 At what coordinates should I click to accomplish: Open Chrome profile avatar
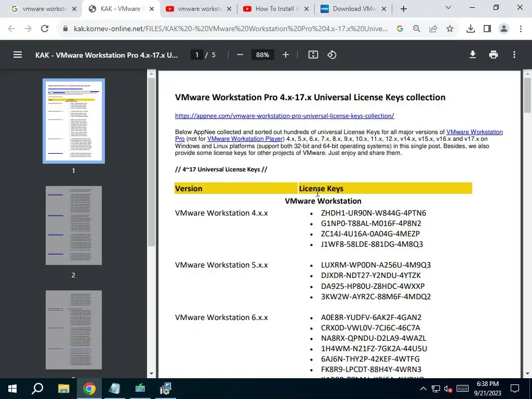(x=504, y=29)
